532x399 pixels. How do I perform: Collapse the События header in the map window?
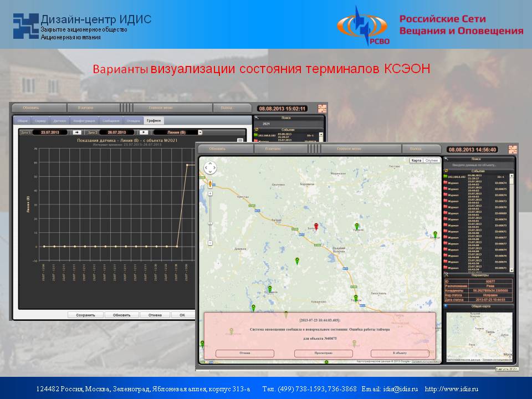[479, 171]
